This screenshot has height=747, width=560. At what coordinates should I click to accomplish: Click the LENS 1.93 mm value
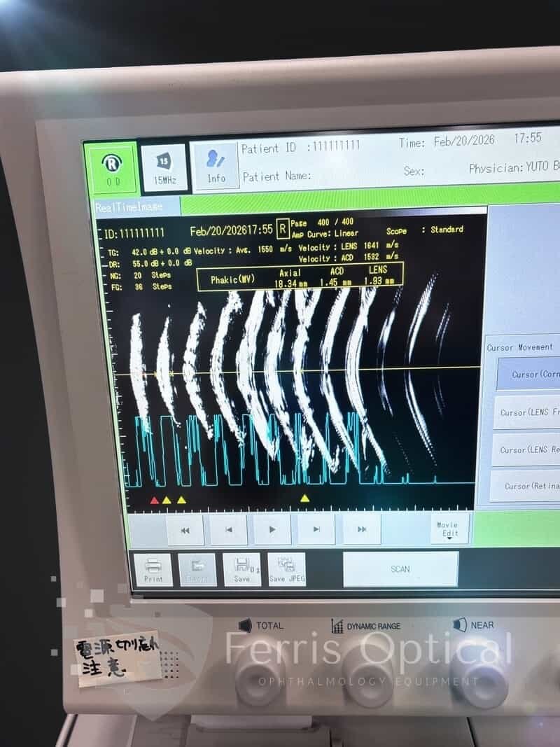(379, 281)
